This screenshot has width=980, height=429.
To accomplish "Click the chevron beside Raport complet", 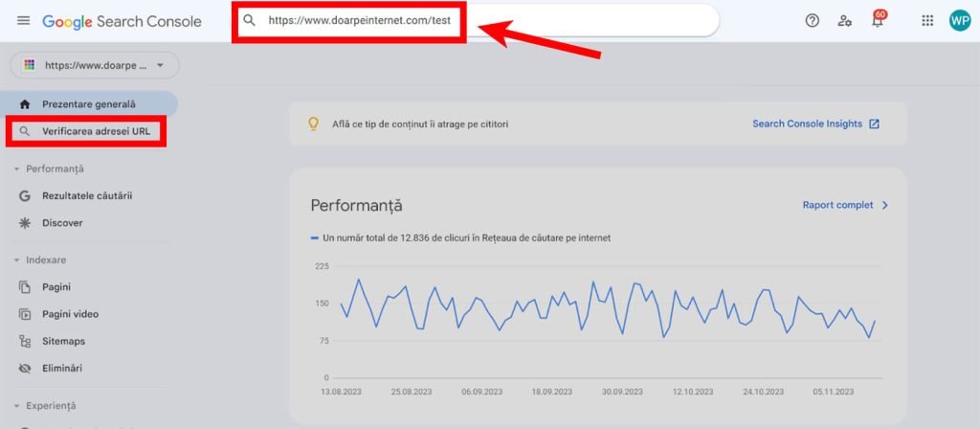I will 884,205.
